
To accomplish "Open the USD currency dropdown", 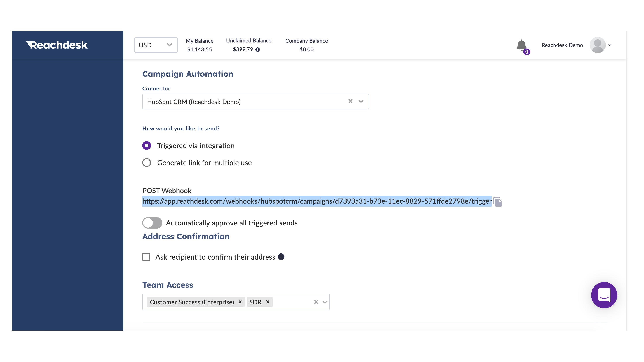I will point(156,45).
